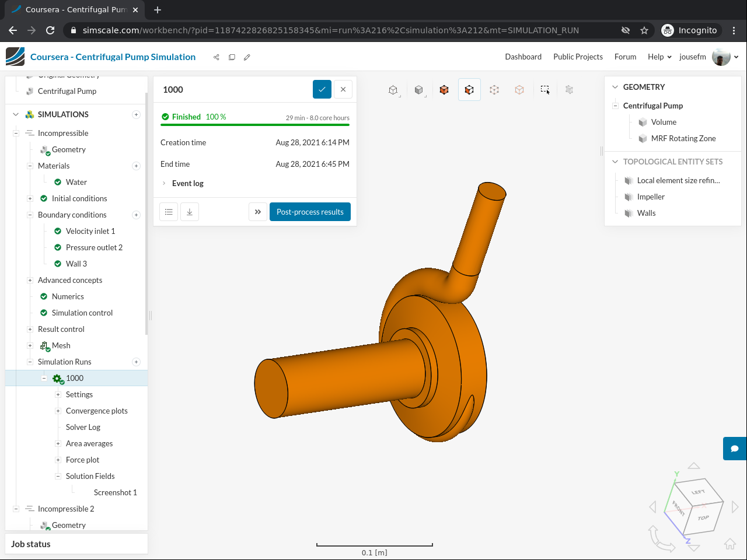The height and width of the screenshot is (560, 747).
Task: Click the pencil edit icon beside project title
Action: (x=247, y=57)
